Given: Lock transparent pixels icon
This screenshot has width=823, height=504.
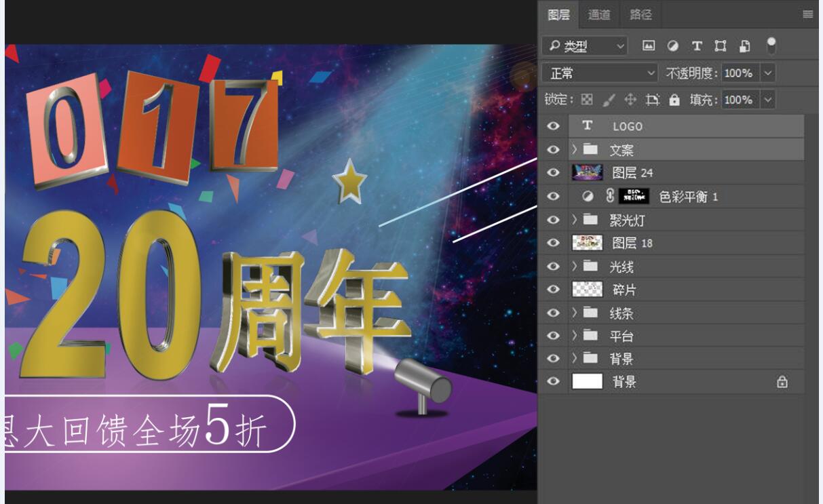Looking at the screenshot, I should pyautogui.click(x=587, y=100).
